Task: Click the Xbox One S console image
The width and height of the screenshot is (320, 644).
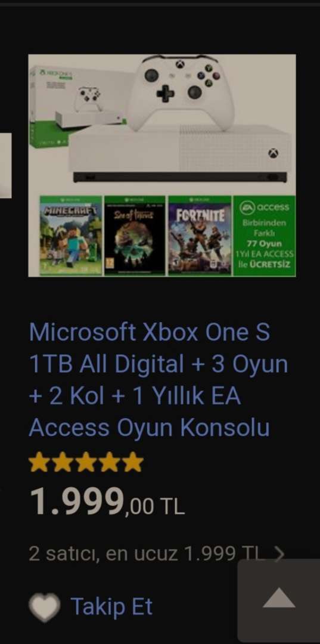Action: click(180, 154)
